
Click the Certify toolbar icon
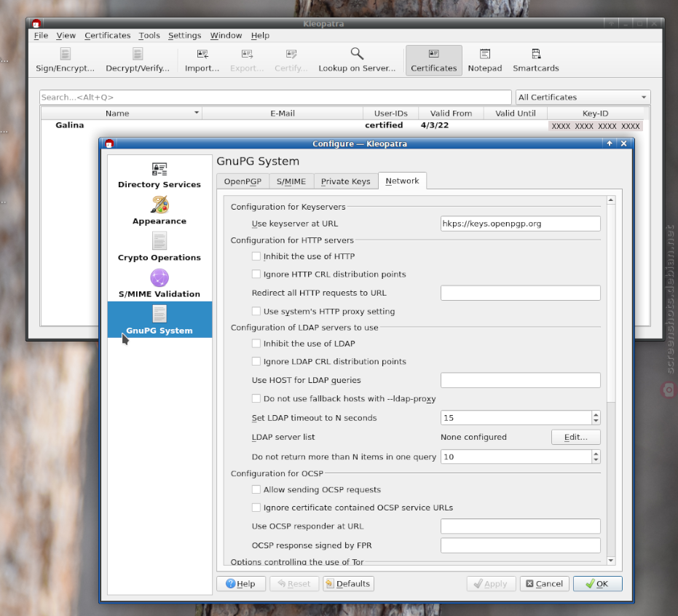tap(291, 60)
